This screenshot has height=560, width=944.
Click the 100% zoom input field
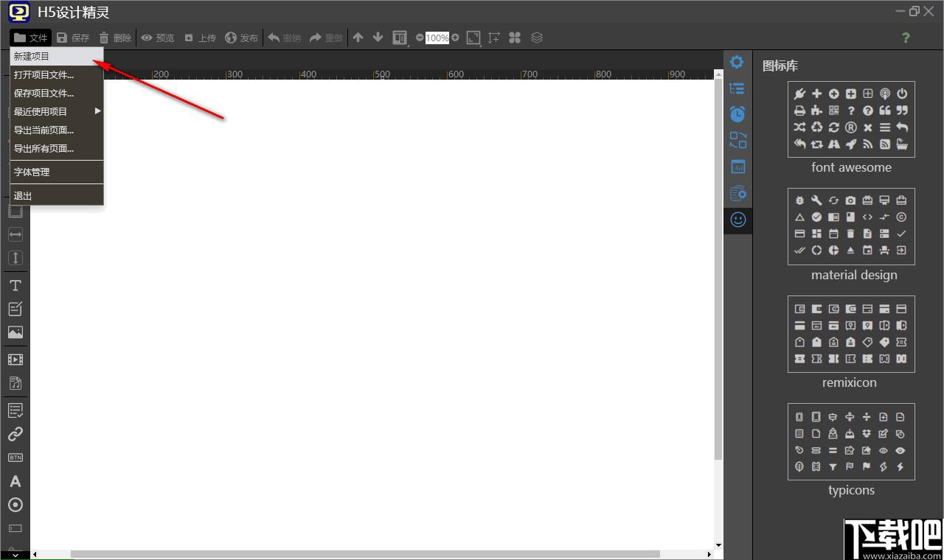point(437,38)
